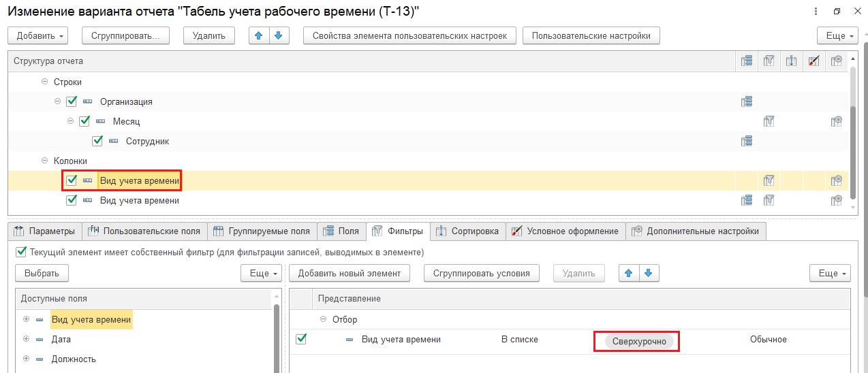Toggle the Сотрудник grouping checkbox
Image resolution: width=868 pixels, height=373 pixels.
click(x=97, y=142)
